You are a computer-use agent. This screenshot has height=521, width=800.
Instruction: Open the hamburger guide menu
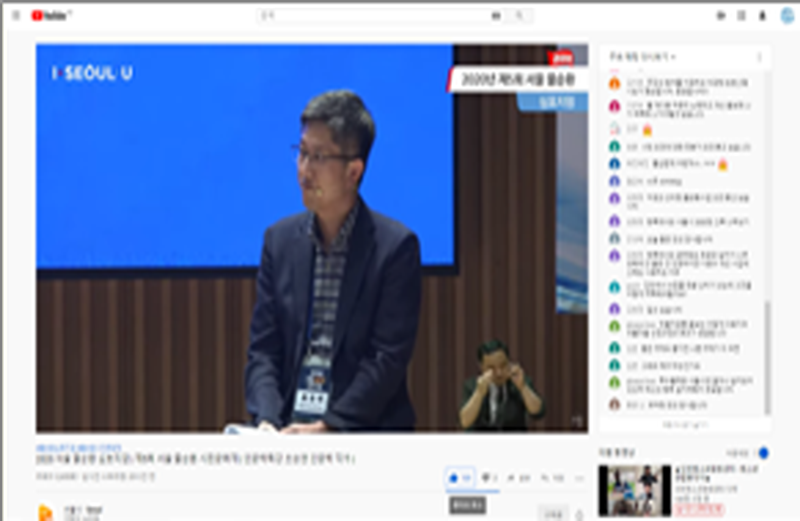(16, 15)
